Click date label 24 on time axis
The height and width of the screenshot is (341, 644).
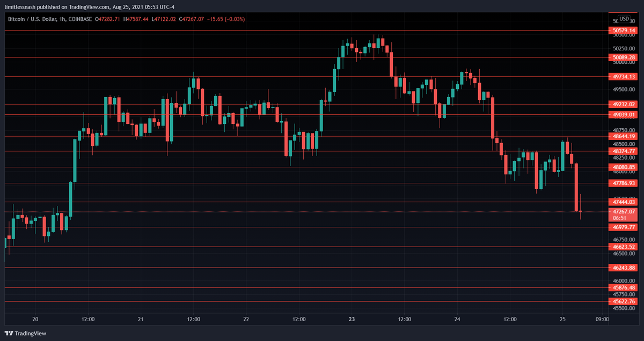tap(457, 320)
